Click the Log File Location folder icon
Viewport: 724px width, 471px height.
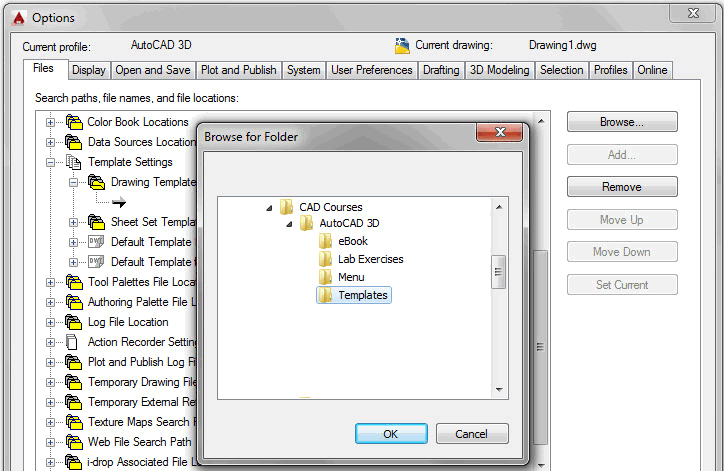[74, 322]
